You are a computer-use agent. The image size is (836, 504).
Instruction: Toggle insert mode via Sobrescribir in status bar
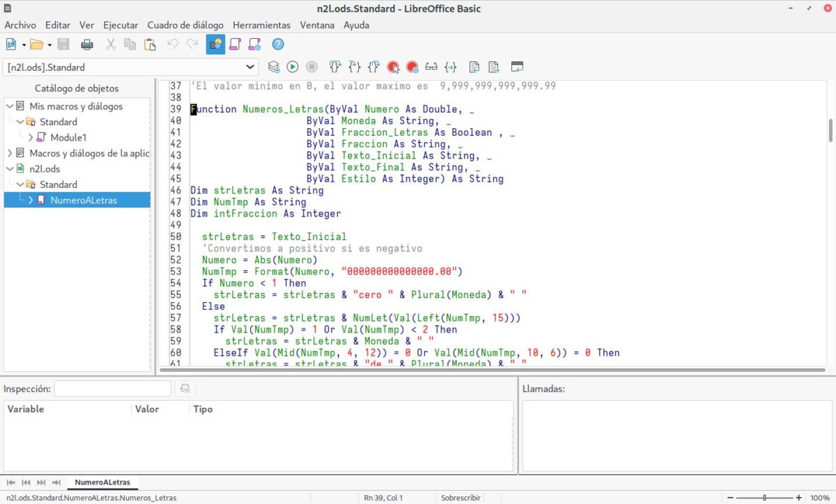460,498
